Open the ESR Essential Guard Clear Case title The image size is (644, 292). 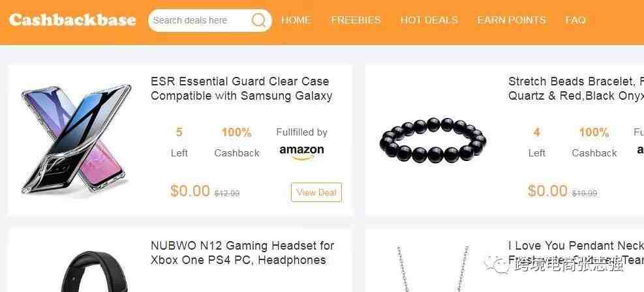coord(241,89)
